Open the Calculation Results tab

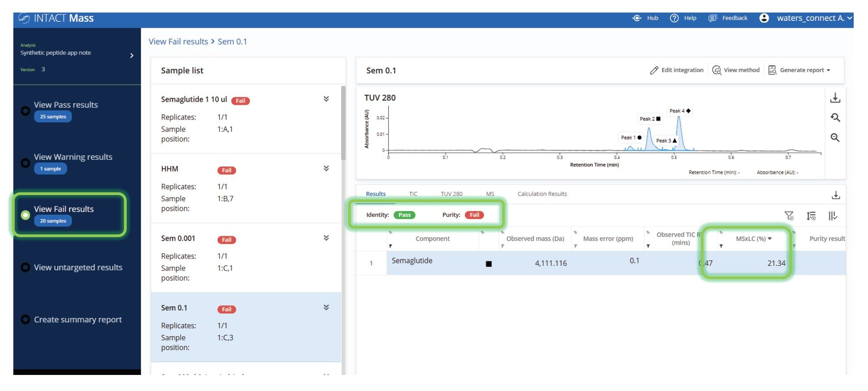542,194
